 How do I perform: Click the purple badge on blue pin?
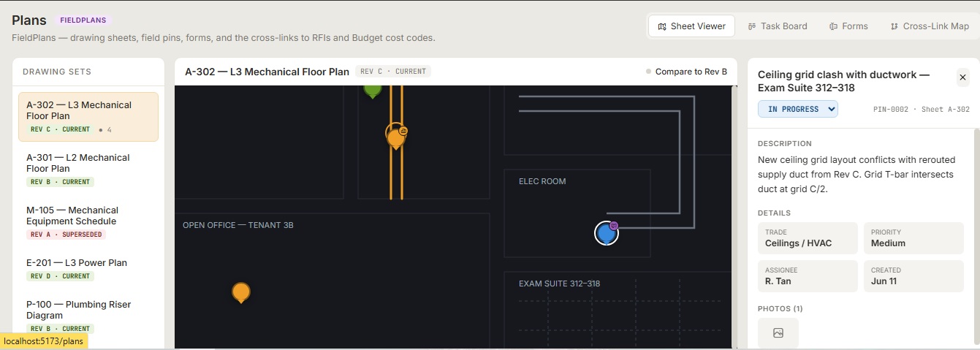[614, 226]
